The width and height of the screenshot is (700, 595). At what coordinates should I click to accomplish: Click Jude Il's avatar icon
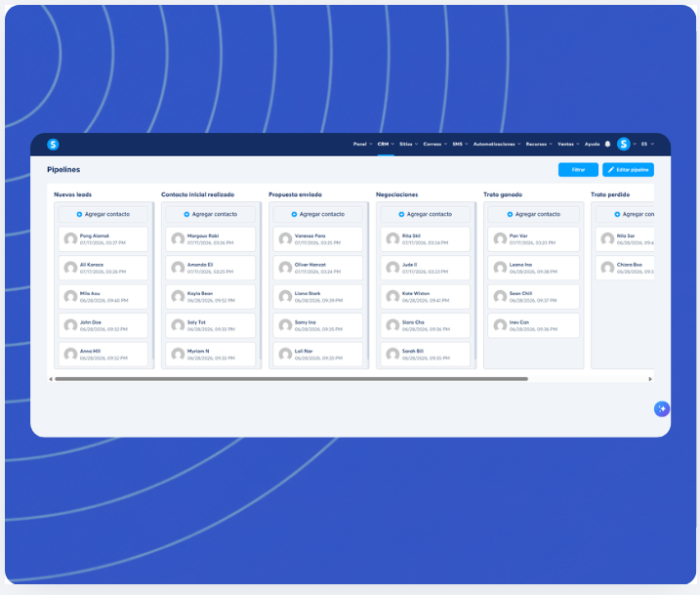392,268
